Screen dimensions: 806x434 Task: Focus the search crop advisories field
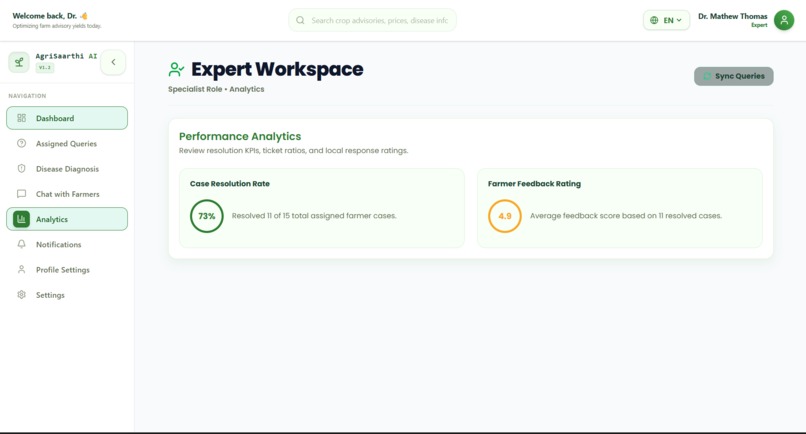(x=373, y=21)
